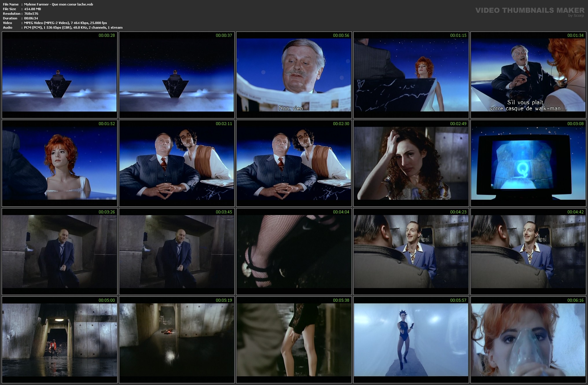This screenshot has height=385, width=588.
Task: Click the "00:05:57" timestamp label
Action: point(458,300)
